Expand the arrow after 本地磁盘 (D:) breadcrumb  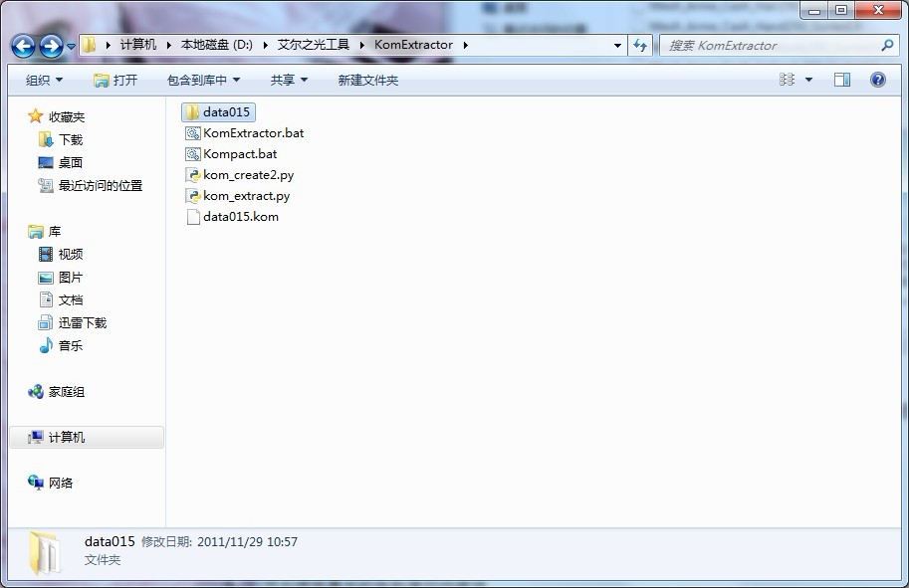tap(265, 45)
